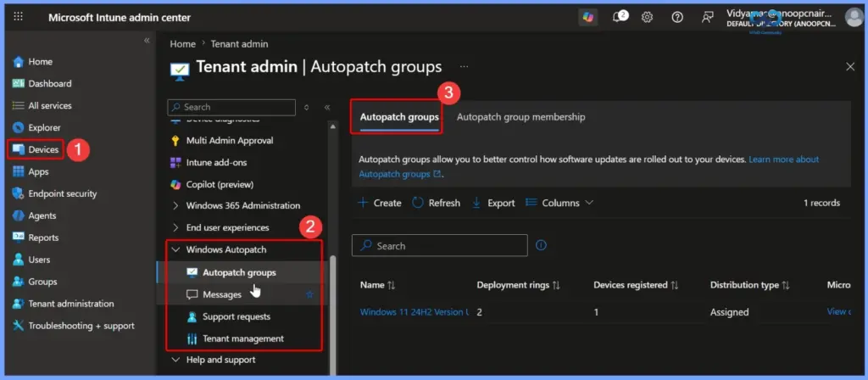The height and width of the screenshot is (380, 868).
Task: Sort by Name column
Action: coord(377,285)
